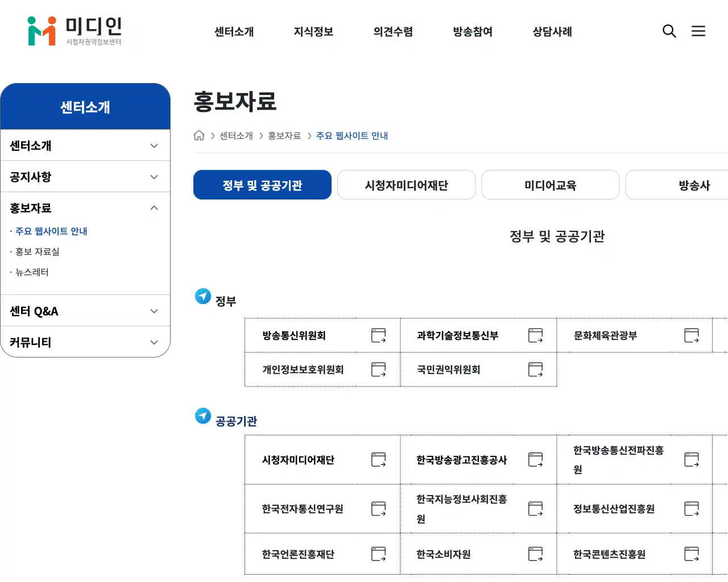Open 과학기술정보통신부 external link icon
Image resolution: width=728 pixels, height=582 pixels.
coord(535,335)
